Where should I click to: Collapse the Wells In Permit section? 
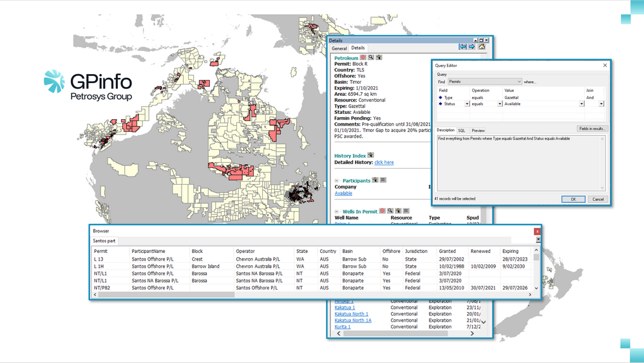(336, 212)
